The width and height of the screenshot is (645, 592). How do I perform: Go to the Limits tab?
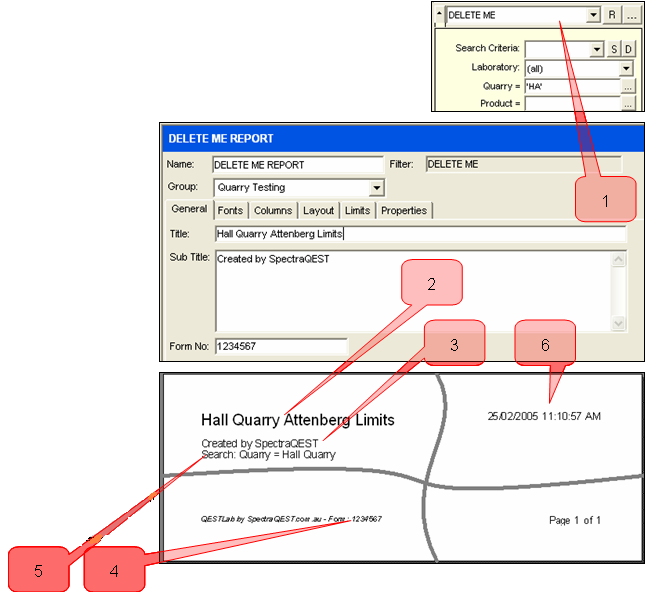(357, 210)
